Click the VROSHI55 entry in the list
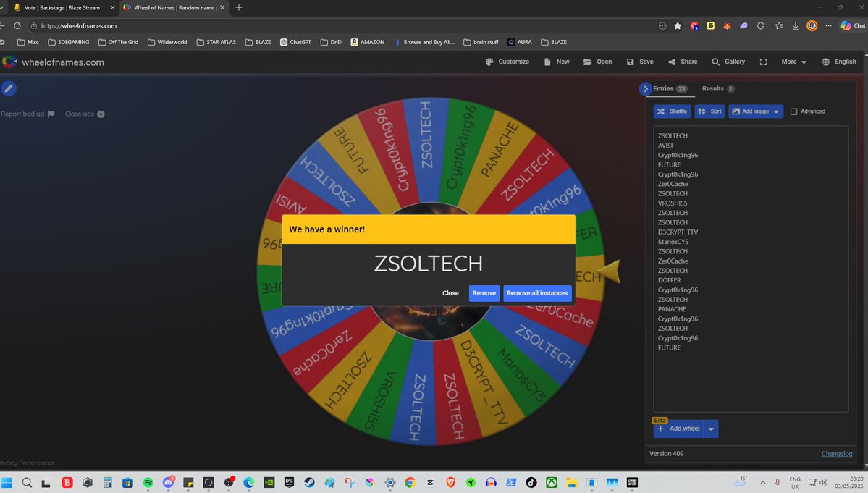 (672, 203)
